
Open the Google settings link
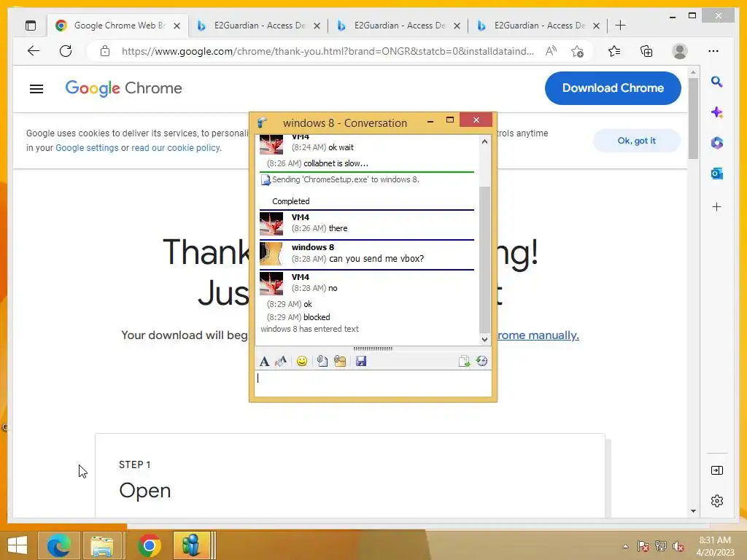tap(87, 148)
